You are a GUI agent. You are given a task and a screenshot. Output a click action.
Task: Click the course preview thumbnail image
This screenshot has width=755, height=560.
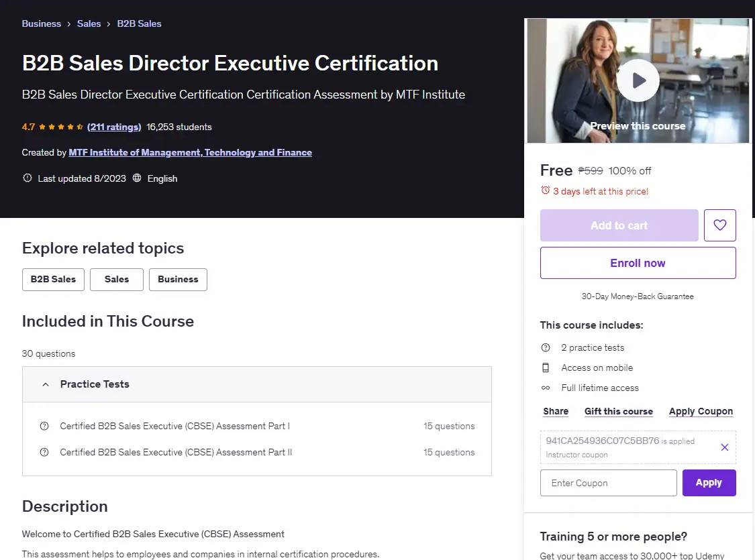638,80
